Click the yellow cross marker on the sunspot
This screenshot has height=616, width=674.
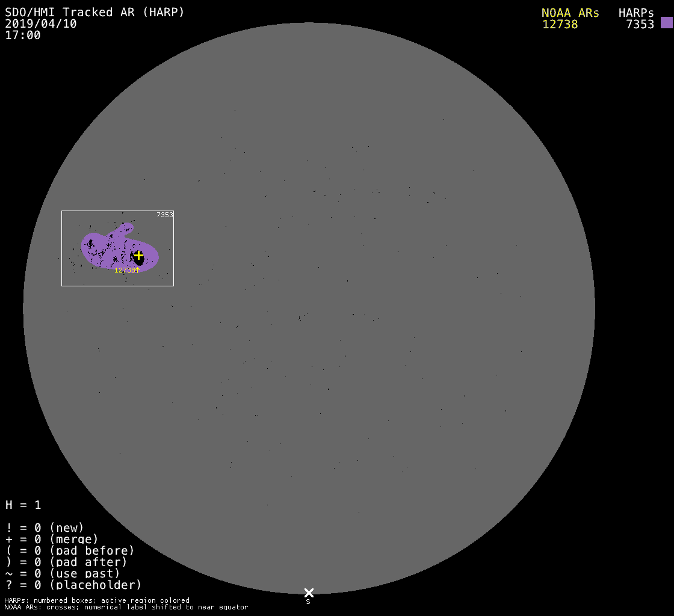point(138,255)
